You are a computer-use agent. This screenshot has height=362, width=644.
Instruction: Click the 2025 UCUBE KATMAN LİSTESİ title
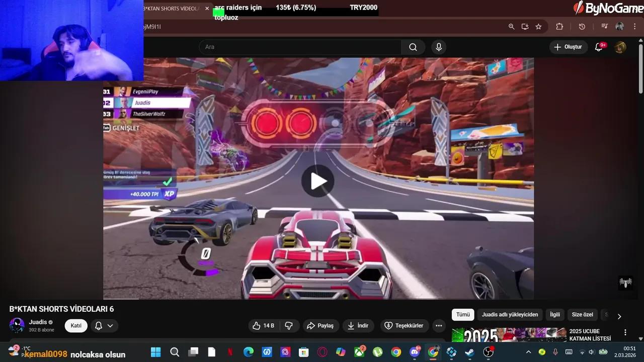[590, 335]
